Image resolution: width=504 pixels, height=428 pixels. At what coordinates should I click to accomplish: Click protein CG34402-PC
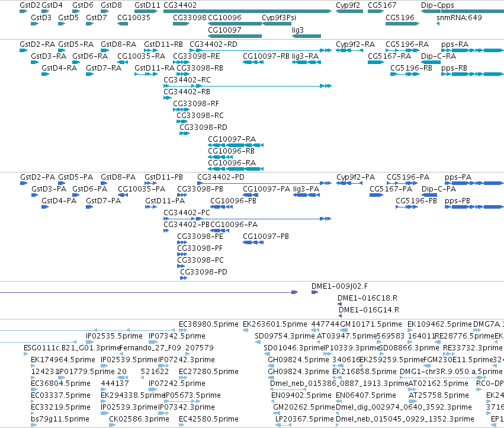point(187,213)
